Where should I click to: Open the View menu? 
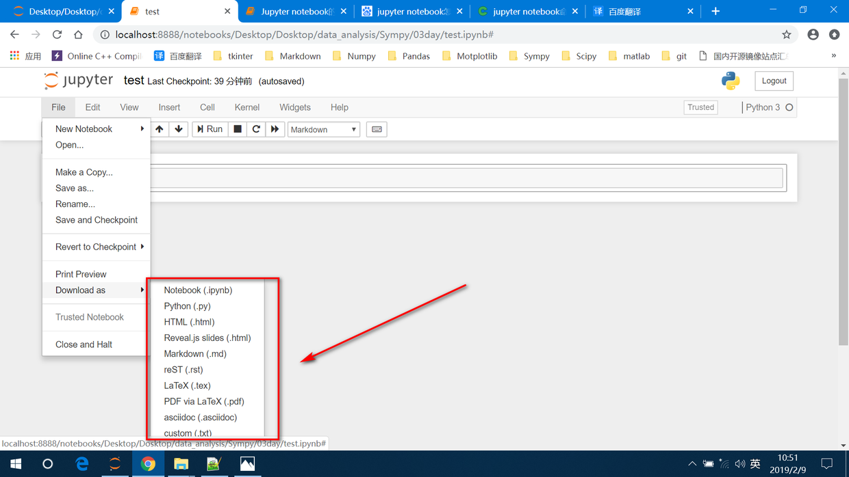[129, 107]
